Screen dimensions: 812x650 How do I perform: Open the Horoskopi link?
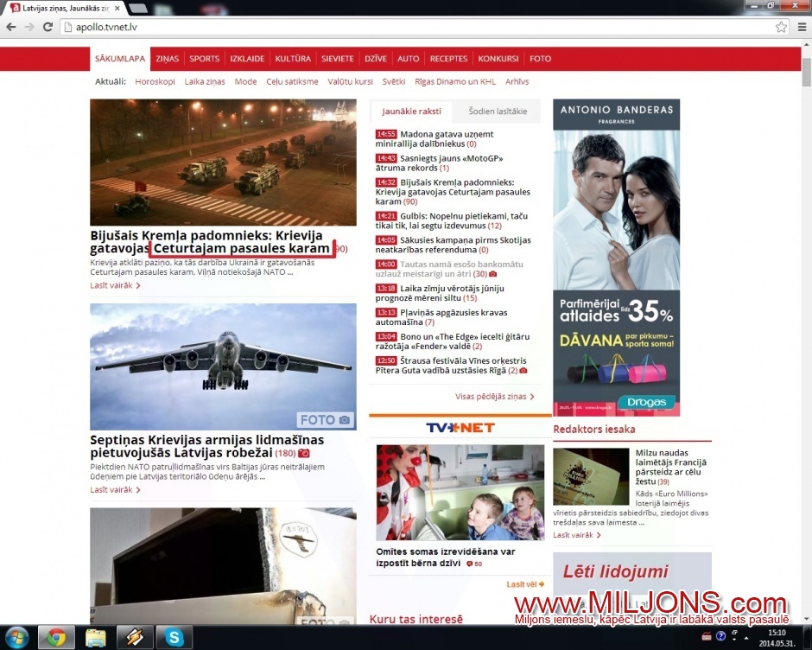(155, 81)
